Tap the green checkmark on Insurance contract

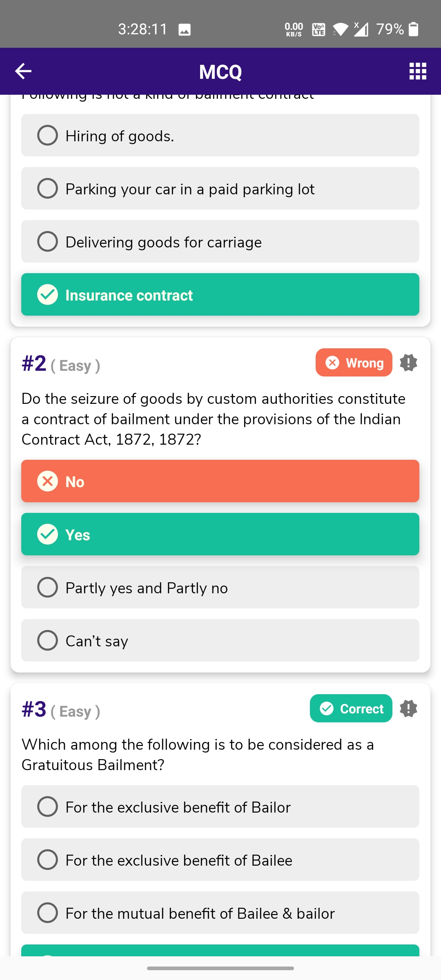(48, 294)
